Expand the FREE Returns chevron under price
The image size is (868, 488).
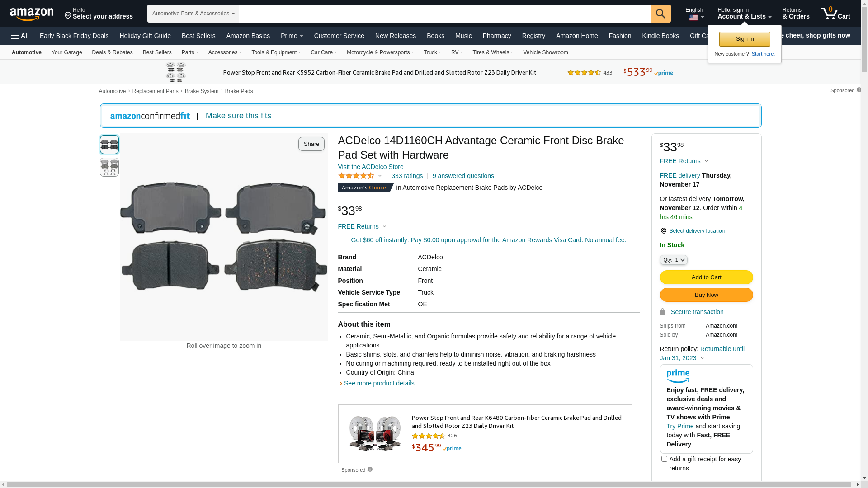384,226
